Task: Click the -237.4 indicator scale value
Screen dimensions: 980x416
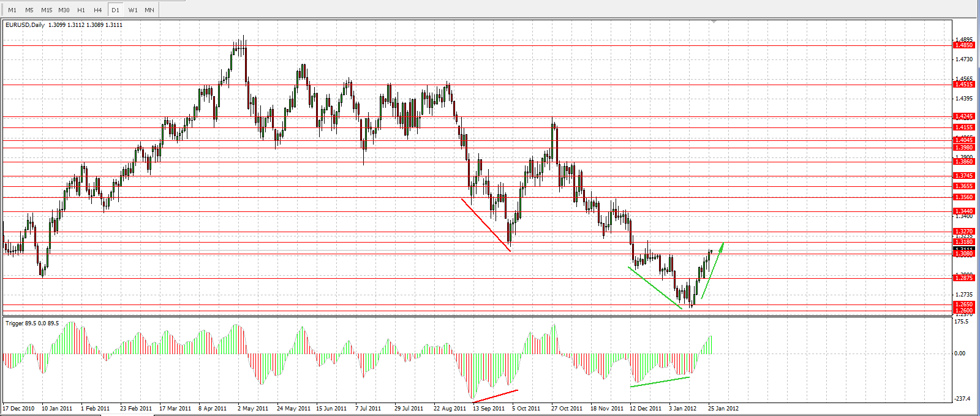Action: (x=962, y=399)
